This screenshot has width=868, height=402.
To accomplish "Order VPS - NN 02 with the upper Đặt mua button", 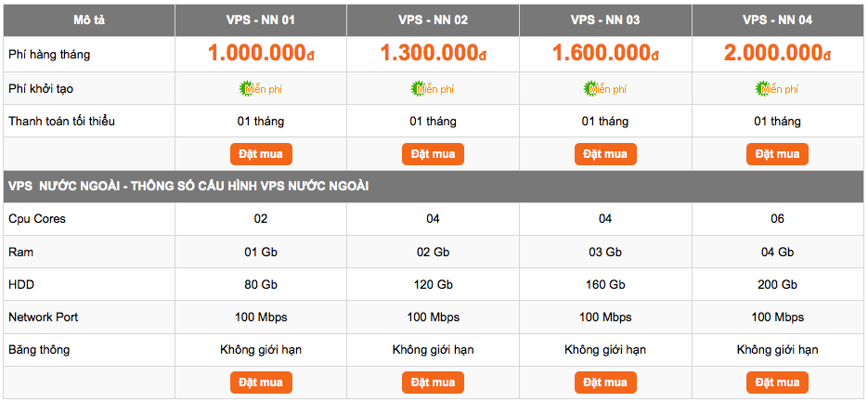I will (x=433, y=154).
